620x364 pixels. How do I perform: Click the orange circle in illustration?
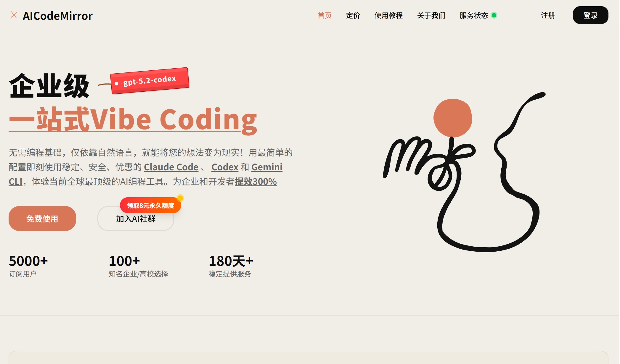452,118
